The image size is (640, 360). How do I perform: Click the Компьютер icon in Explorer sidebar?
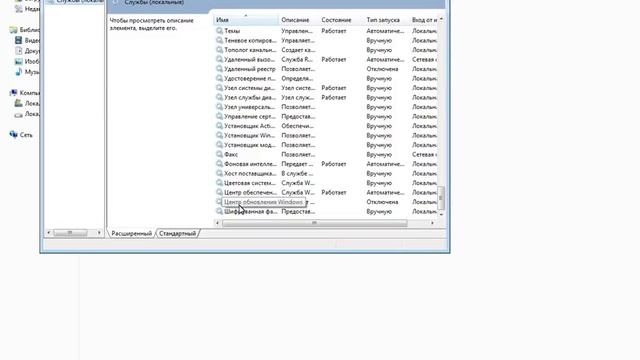pyautogui.click(x=13, y=93)
